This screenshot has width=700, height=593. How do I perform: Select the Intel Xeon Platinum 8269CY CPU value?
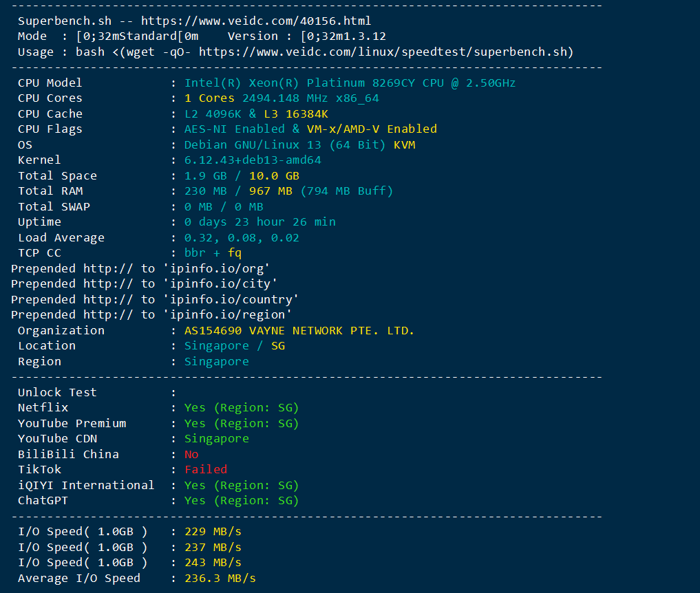pyautogui.click(x=350, y=83)
